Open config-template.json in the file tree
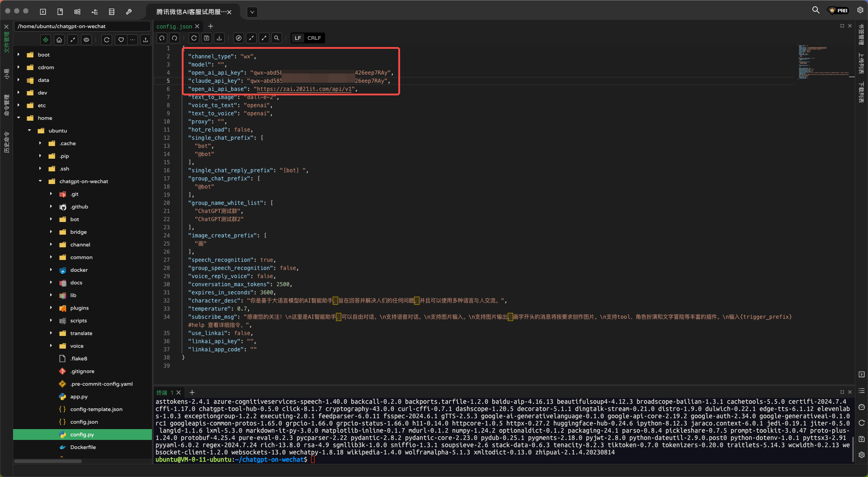This screenshot has height=477, width=868. coord(96,409)
